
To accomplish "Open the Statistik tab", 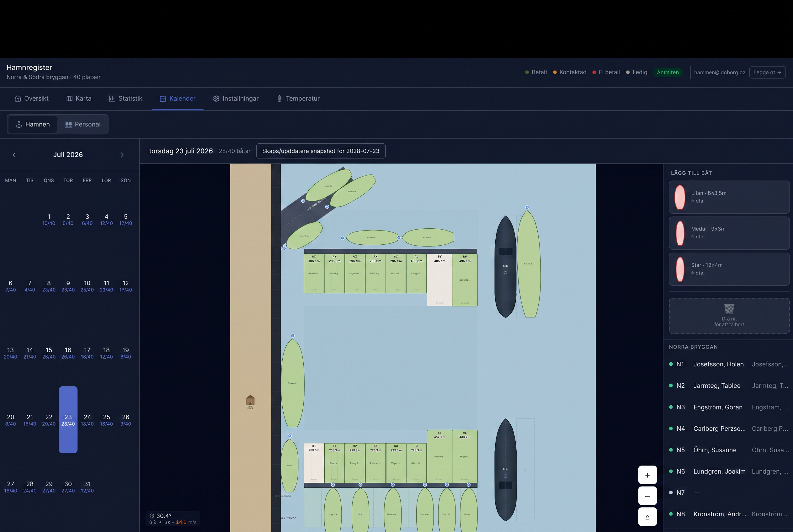I will coord(125,98).
